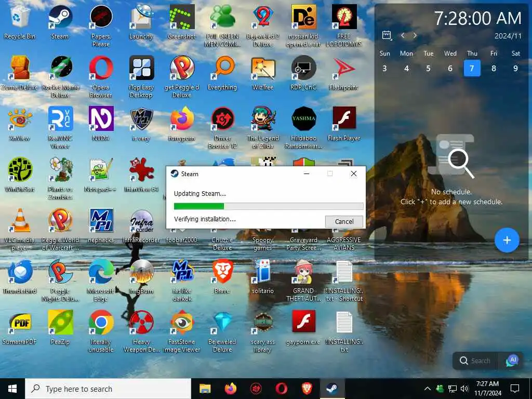Go to next month in calendar widget
This screenshot has height=399, width=532.
coord(415,35)
